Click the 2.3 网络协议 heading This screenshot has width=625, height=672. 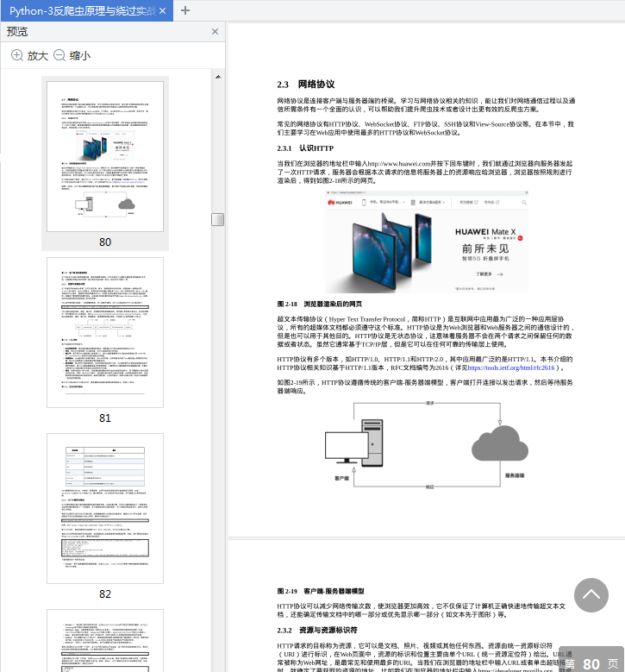coord(305,85)
